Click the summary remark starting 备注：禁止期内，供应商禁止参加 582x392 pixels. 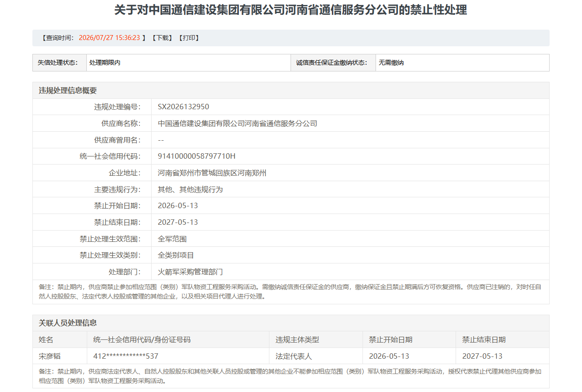pyautogui.click(x=291, y=292)
